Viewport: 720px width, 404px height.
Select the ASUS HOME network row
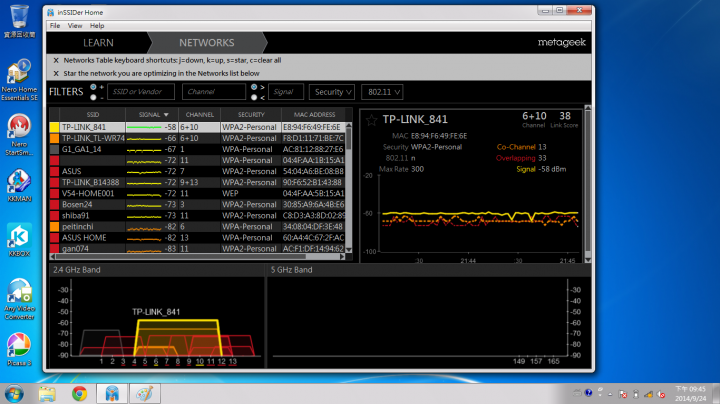pos(197,237)
